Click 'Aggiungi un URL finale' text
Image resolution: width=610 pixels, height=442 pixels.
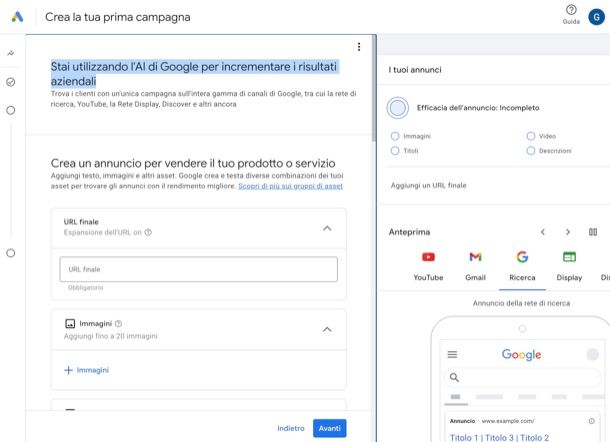click(x=428, y=185)
